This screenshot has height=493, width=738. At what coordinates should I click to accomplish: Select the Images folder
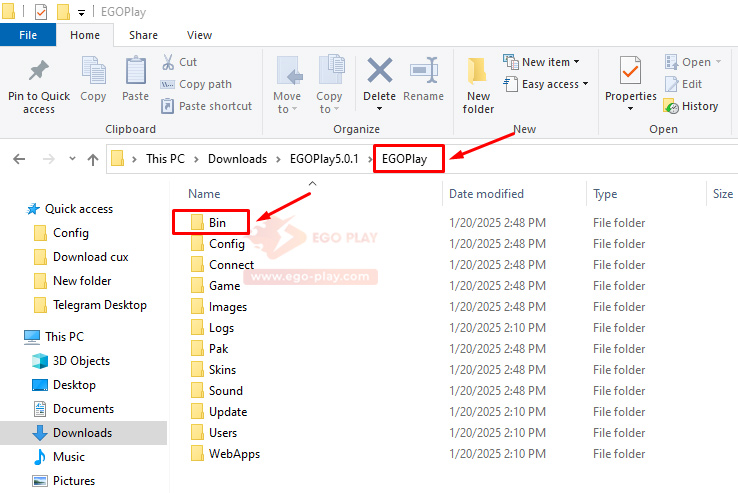[x=219, y=307]
